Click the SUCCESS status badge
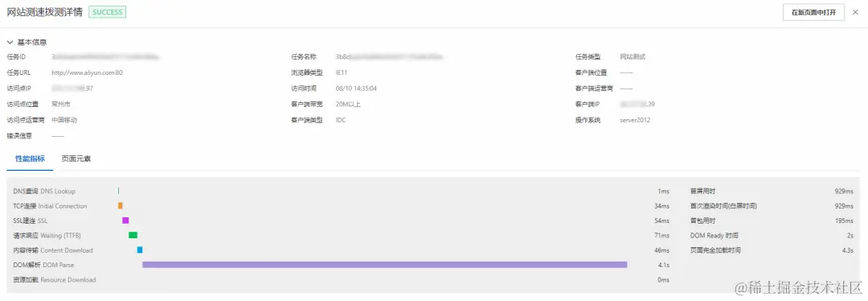Image resolution: width=868 pixels, height=301 pixels. 108,12
